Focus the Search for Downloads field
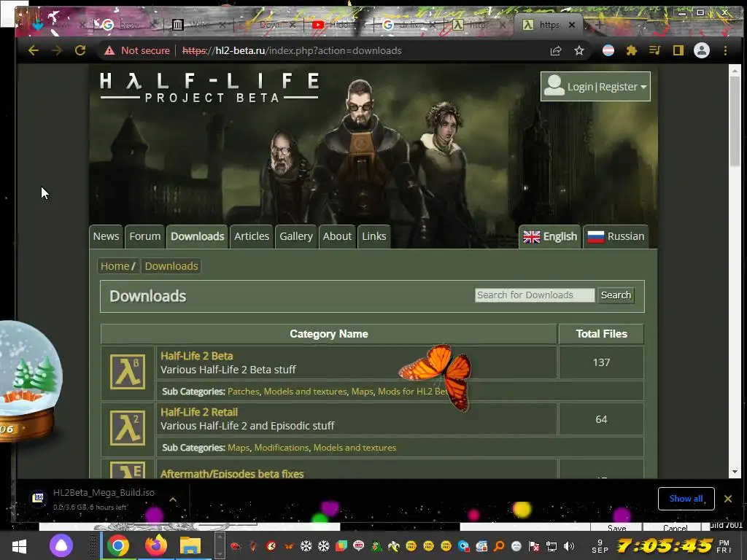The width and height of the screenshot is (747, 560). (535, 295)
